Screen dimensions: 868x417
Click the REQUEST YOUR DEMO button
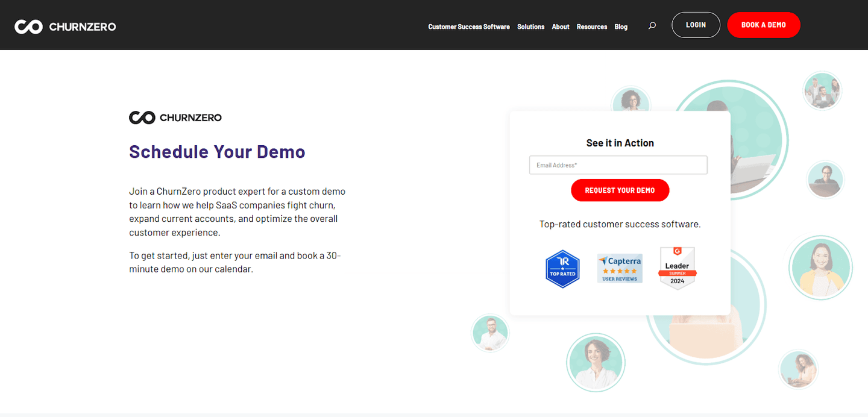coord(620,190)
